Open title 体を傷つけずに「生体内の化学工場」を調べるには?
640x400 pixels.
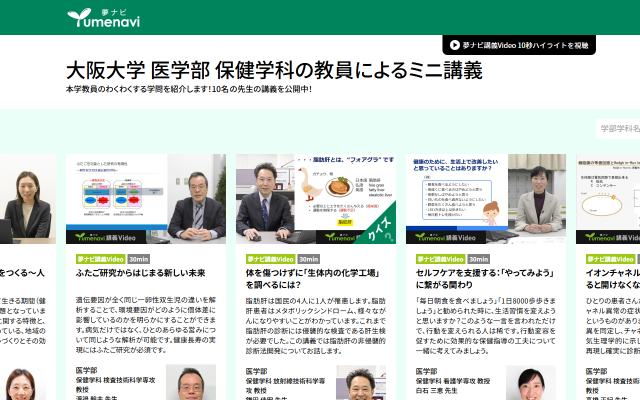pos(316,280)
